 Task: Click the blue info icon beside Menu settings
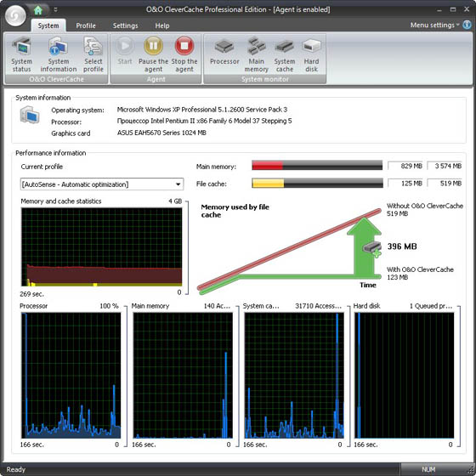467,25
